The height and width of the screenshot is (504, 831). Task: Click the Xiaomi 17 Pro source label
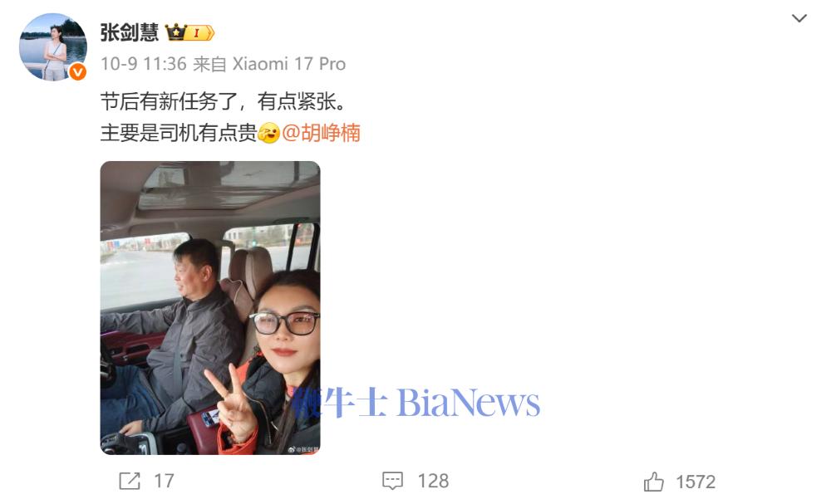click(289, 64)
